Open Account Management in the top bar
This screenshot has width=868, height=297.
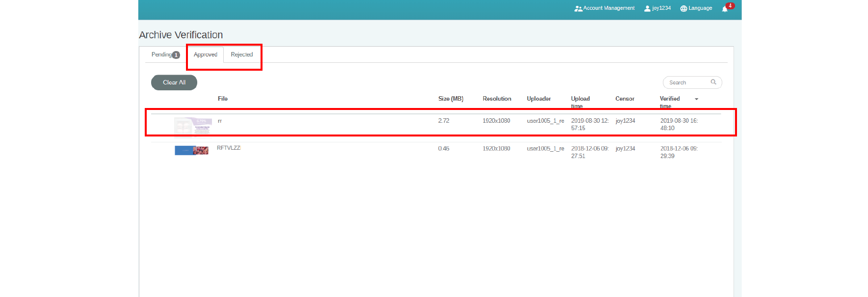[x=605, y=8]
